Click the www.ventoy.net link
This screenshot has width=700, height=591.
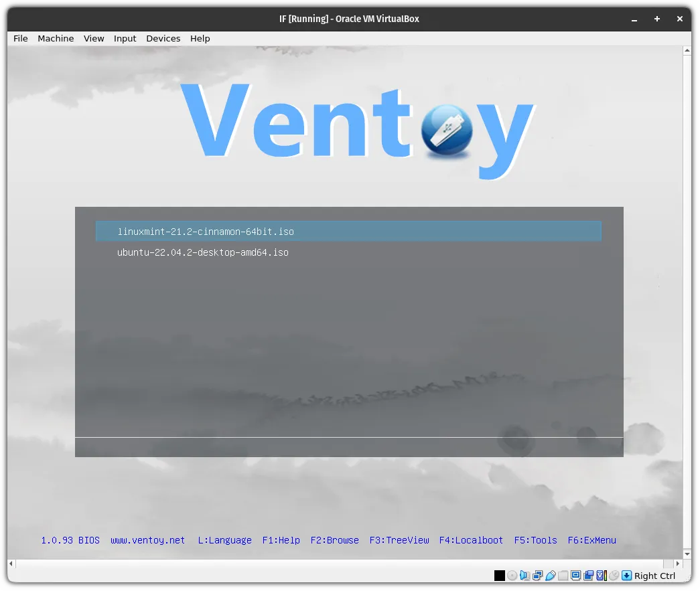[x=147, y=540]
